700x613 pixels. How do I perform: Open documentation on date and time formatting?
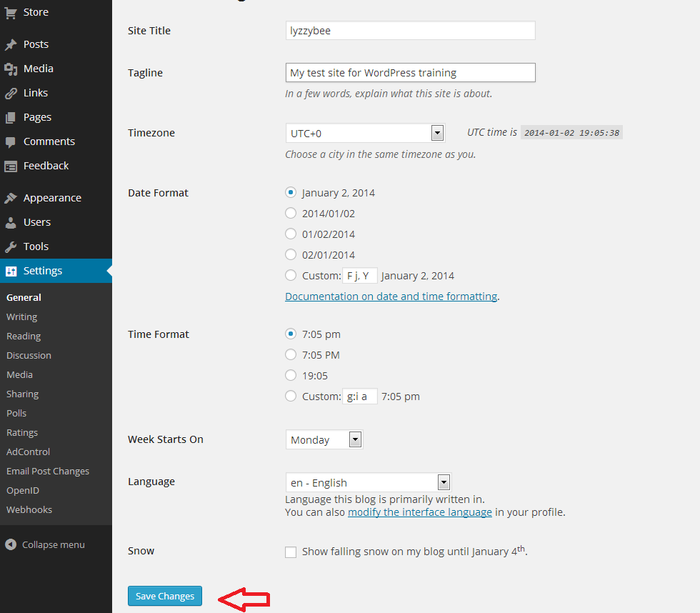(391, 296)
